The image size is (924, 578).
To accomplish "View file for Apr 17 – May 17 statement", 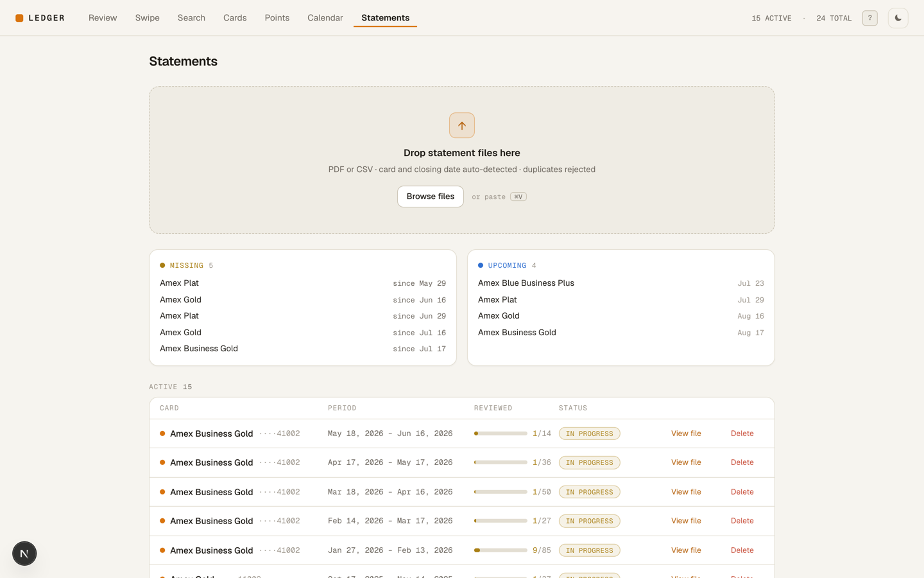I will click(x=686, y=462).
